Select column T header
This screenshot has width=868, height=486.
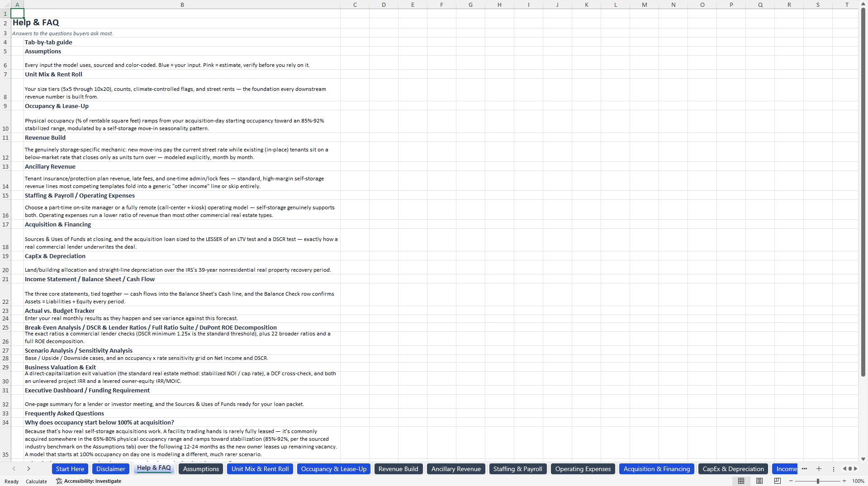pos(847,5)
